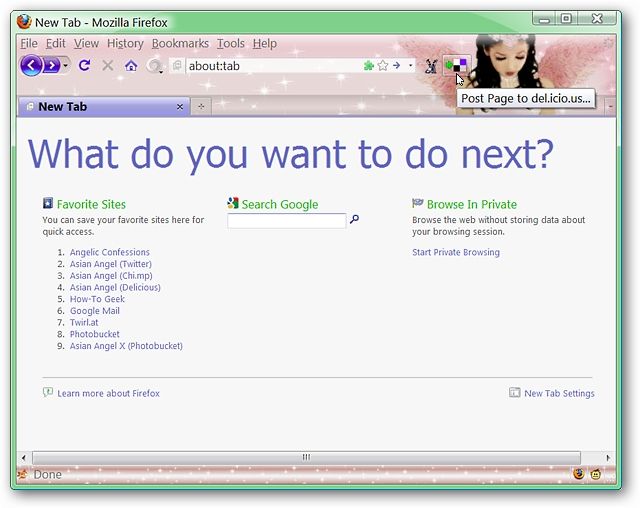This screenshot has height=508, width=640.
Task: Reload the current page
Action: click(84, 65)
